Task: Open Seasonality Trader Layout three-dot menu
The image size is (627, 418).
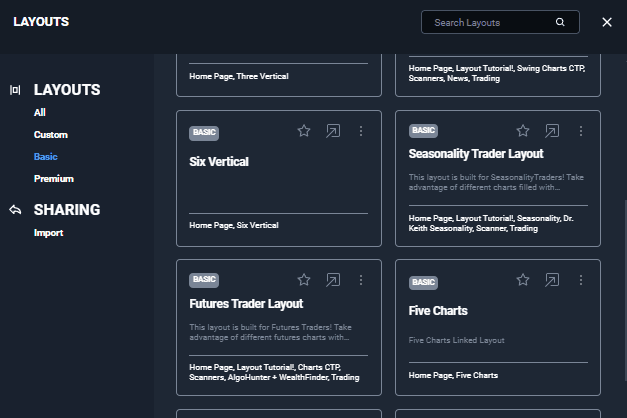Action: coord(581,130)
